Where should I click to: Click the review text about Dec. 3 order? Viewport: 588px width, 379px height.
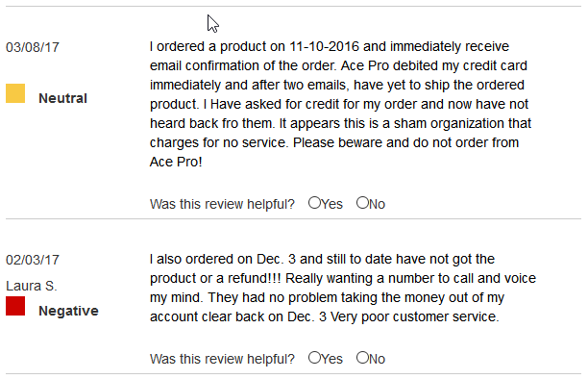[x=343, y=288]
